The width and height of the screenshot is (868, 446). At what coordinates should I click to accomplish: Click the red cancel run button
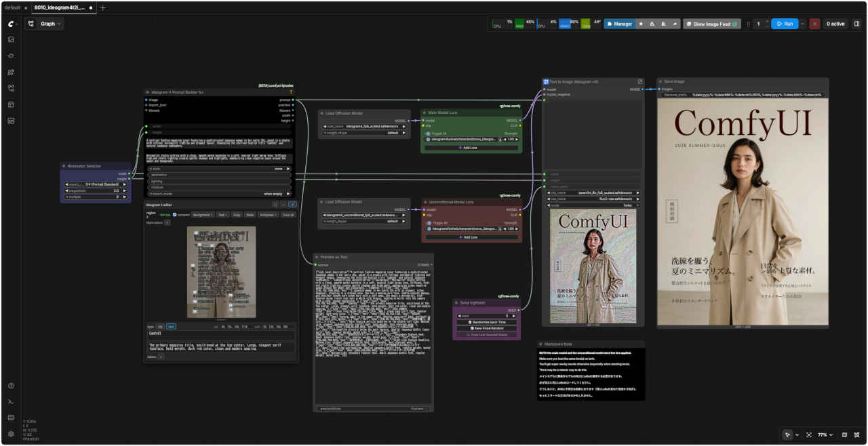coord(814,24)
